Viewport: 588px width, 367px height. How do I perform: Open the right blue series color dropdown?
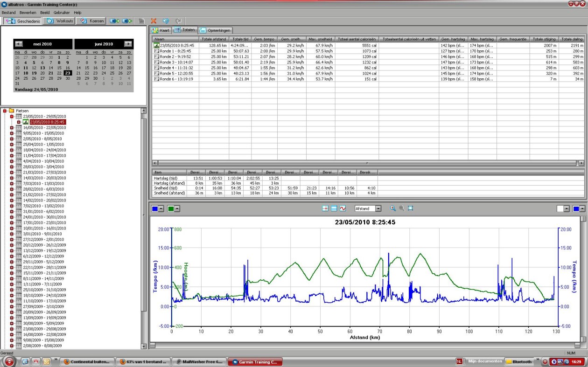583,209
